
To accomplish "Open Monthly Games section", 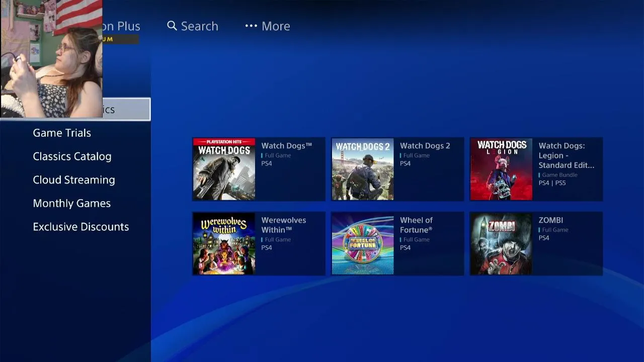I will pos(72,203).
